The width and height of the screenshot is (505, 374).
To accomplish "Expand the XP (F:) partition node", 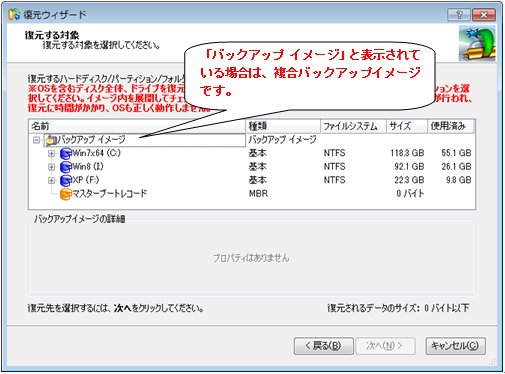I will click(x=51, y=180).
